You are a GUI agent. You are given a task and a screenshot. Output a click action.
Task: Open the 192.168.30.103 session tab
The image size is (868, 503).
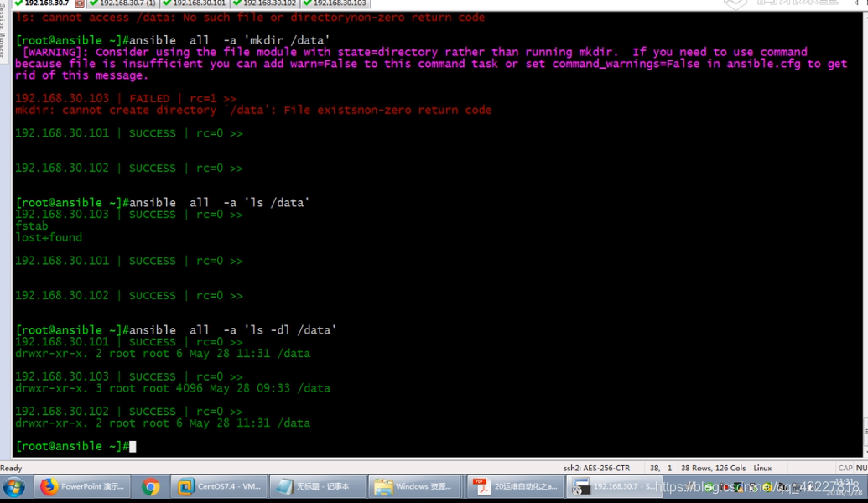coord(335,3)
